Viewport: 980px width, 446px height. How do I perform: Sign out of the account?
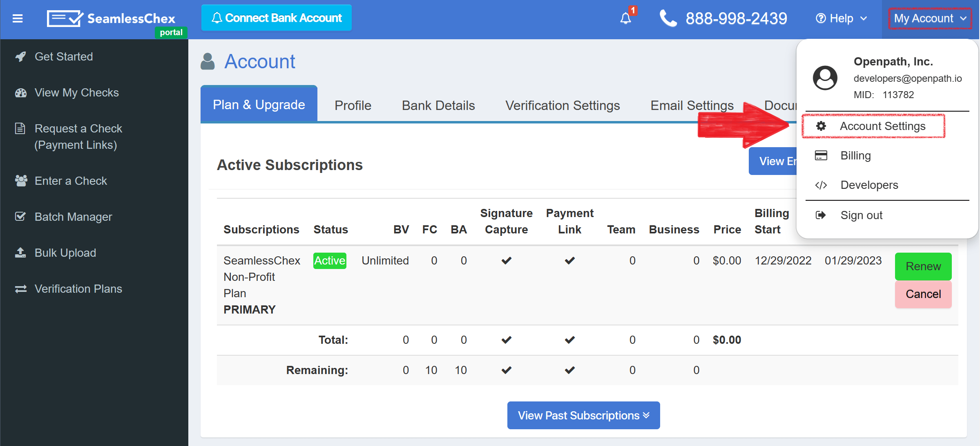(861, 215)
